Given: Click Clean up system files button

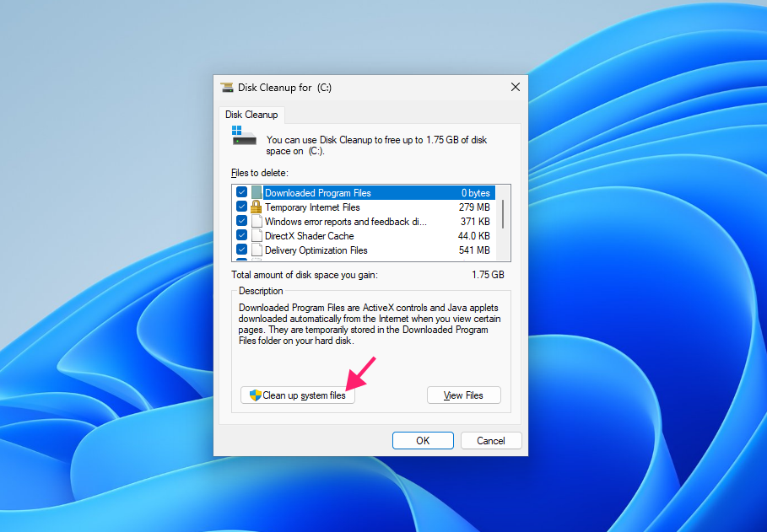Looking at the screenshot, I should pyautogui.click(x=297, y=395).
